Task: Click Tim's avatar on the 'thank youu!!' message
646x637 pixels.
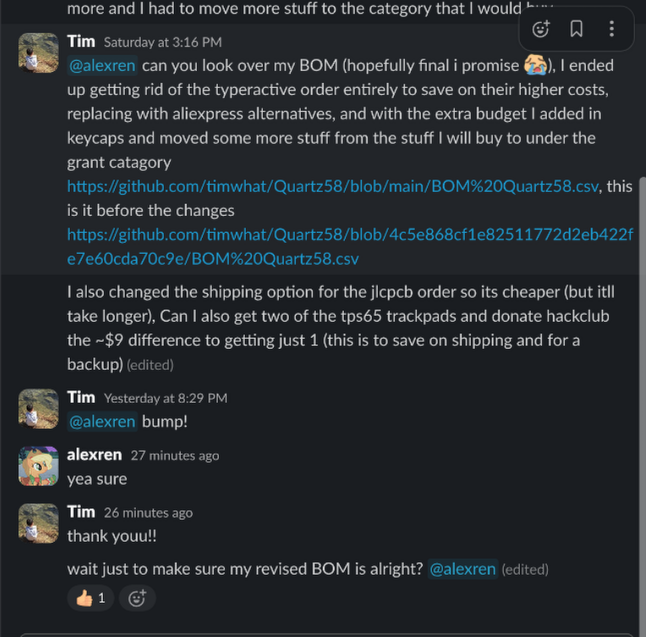Action: [x=38, y=523]
